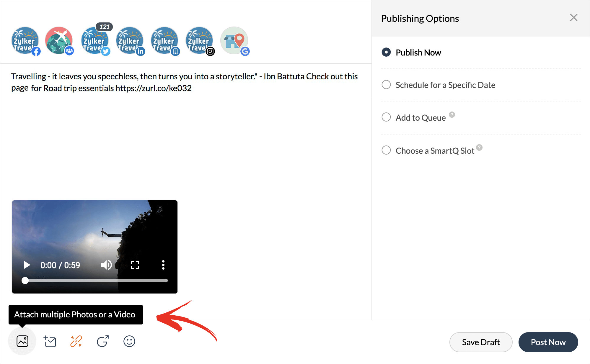The height and width of the screenshot is (364, 590).
Task: Click the Save Draft button
Action: (480, 342)
